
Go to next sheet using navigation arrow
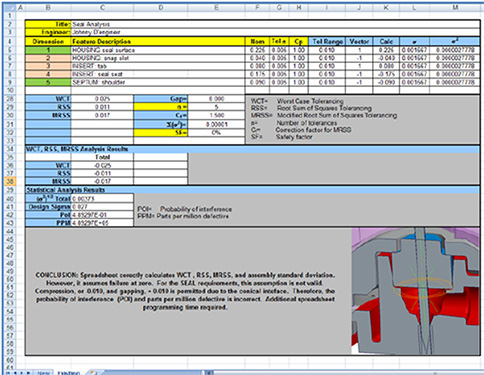pyautogui.click(x=22, y=373)
